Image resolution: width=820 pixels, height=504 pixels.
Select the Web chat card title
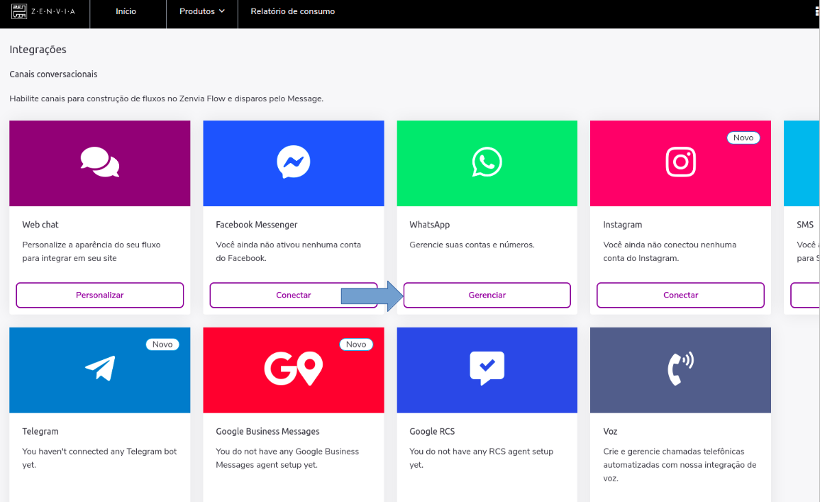[x=40, y=225]
